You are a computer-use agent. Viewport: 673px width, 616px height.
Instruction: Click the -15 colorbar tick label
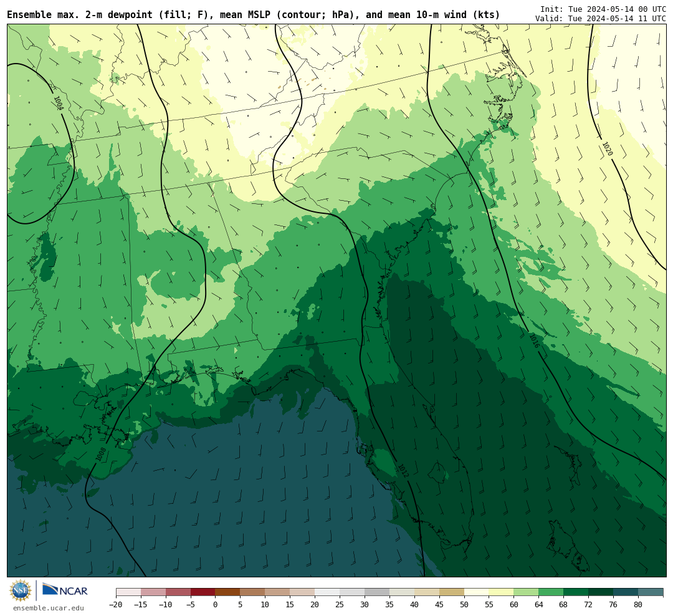[141, 605]
